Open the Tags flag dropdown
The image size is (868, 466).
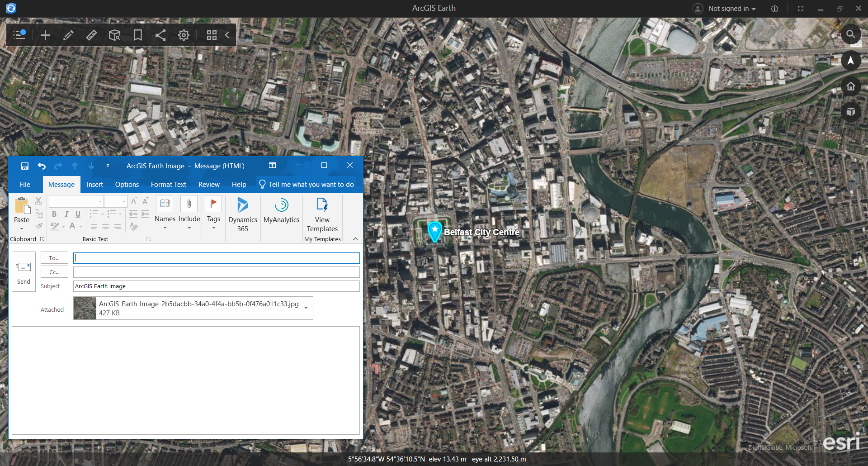click(x=213, y=214)
